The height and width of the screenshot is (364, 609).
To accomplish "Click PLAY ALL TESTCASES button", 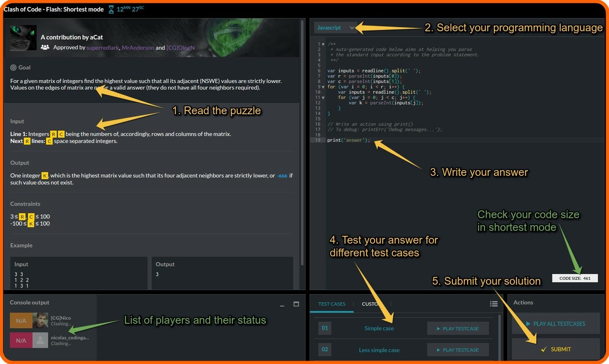I will click(x=556, y=324).
